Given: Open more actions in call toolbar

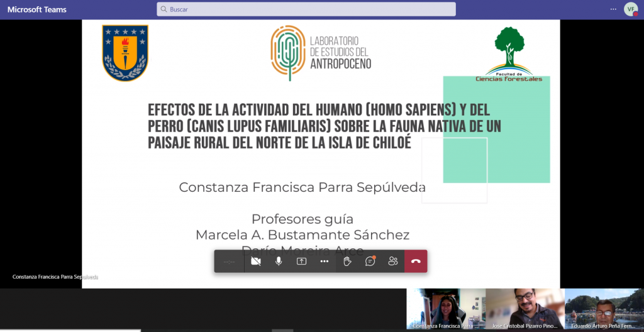Looking at the screenshot, I should (325, 262).
